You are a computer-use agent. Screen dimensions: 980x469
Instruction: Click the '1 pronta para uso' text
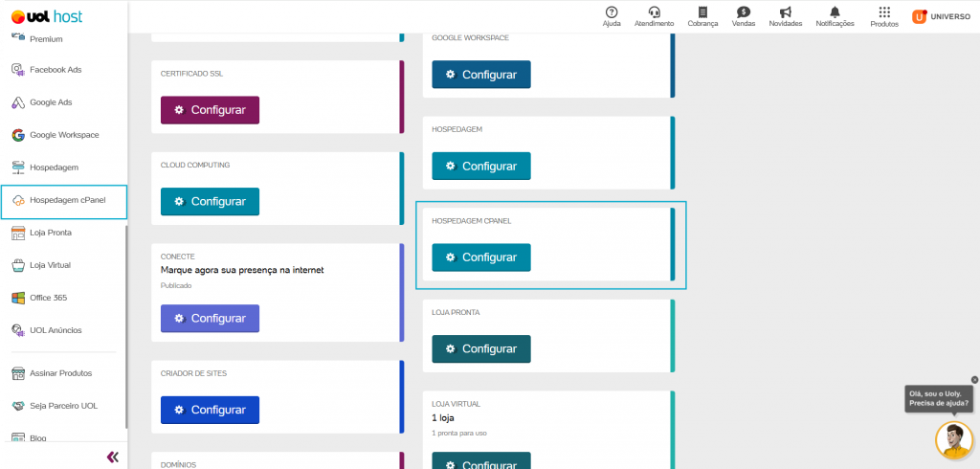pos(458,433)
